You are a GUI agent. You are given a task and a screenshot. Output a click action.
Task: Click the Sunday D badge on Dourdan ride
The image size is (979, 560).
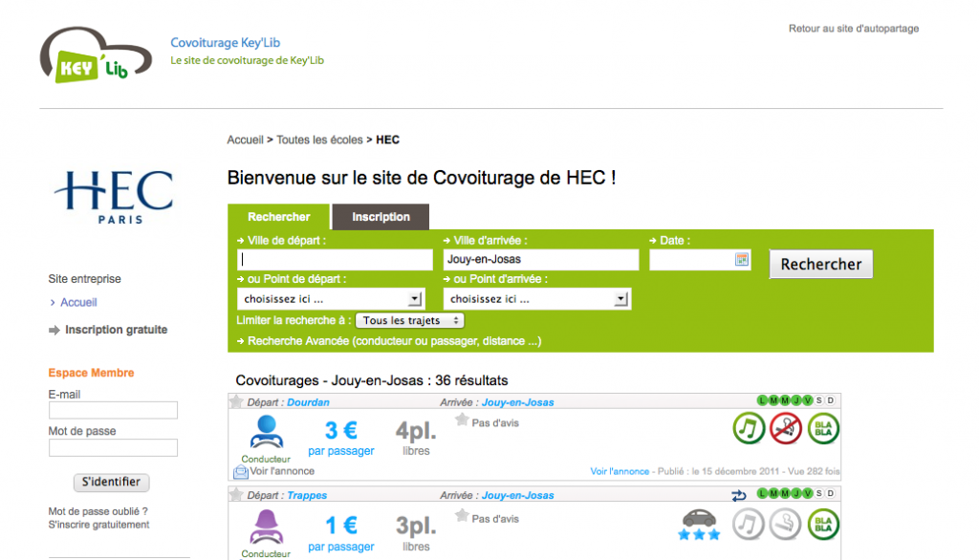[831, 400]
